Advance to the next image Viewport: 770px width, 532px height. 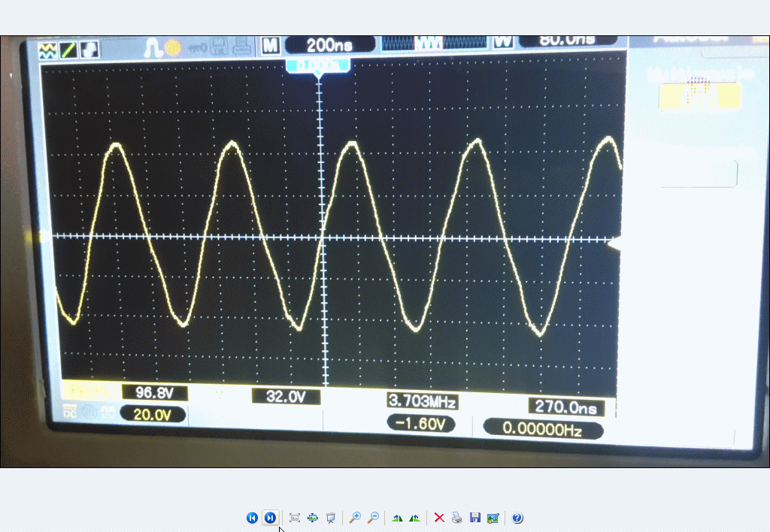[270, 518]
